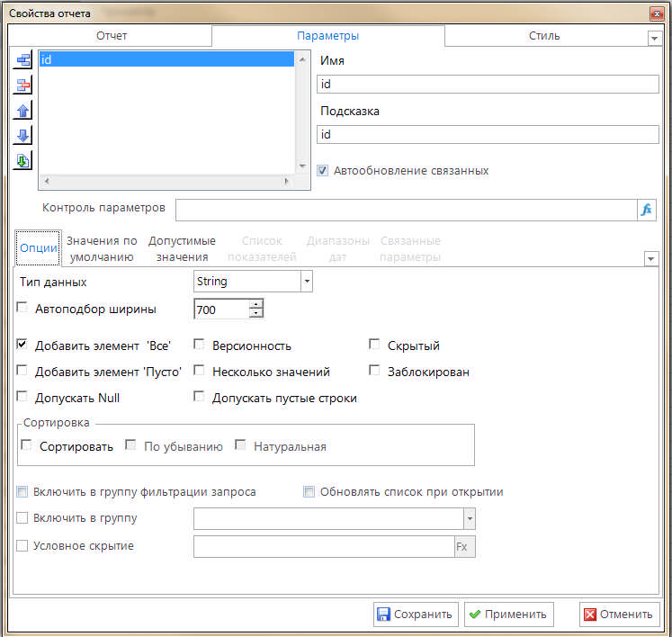Image resolution: width=672 pixels, height=637 pixels.
Task: Click the Сохранить button
Action: (416, 615)
